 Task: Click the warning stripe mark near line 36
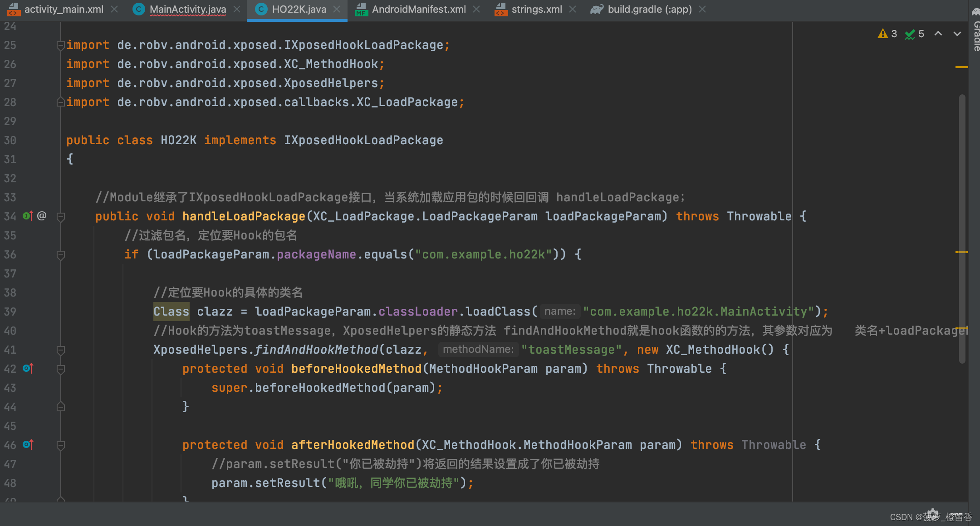[961, 252]
